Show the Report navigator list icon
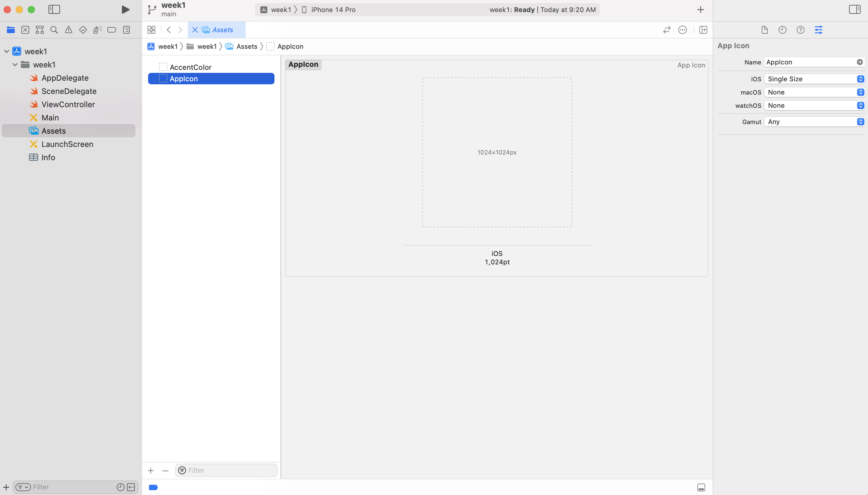Image resolution: width=868 pixels, height=495 pixels. click(x=126, y=30)
